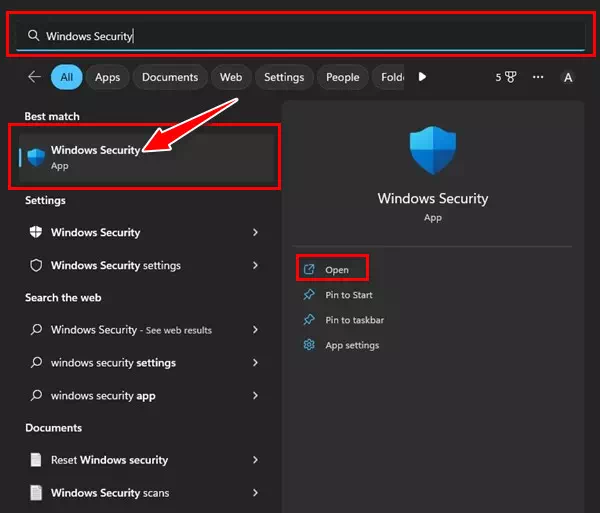Click the Search the web heading

63,298
